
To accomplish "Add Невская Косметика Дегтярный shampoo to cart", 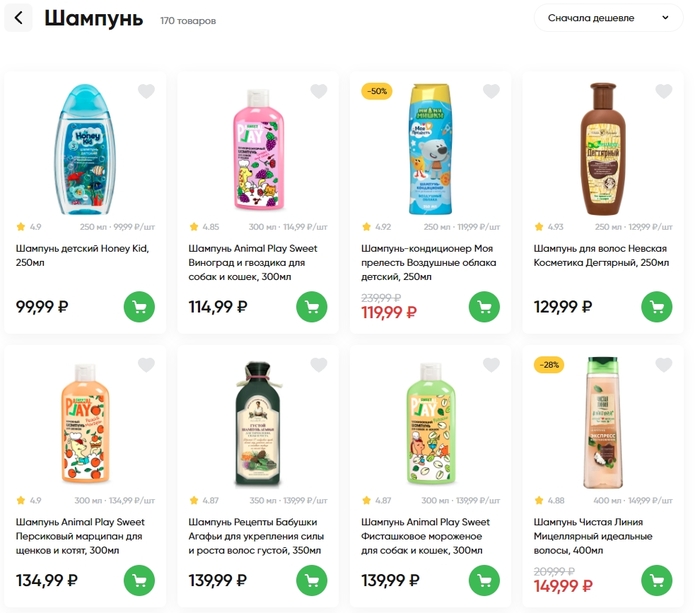I will point(657,306).
